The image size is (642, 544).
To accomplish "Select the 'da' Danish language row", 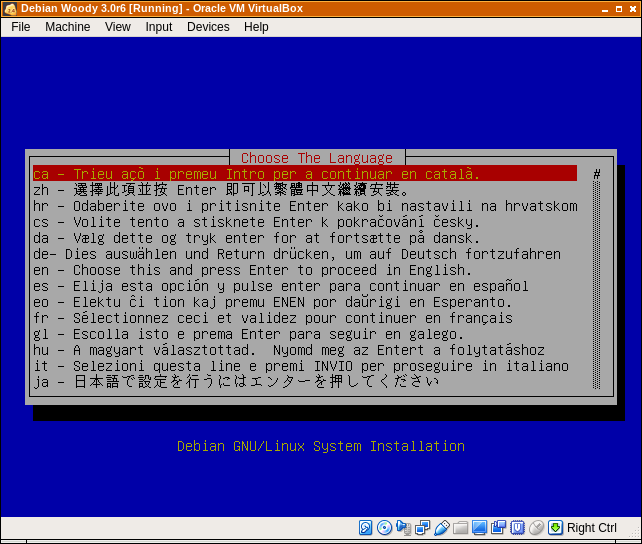I will point(305,237).
